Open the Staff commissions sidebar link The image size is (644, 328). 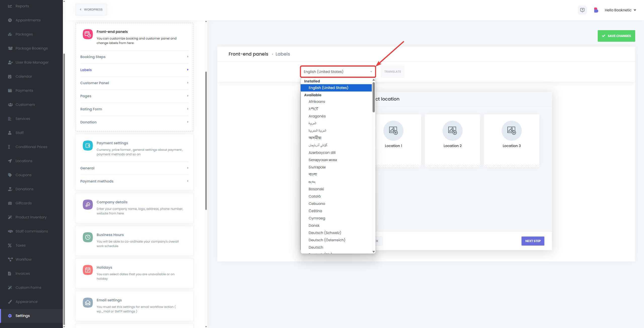coord(31,231)
